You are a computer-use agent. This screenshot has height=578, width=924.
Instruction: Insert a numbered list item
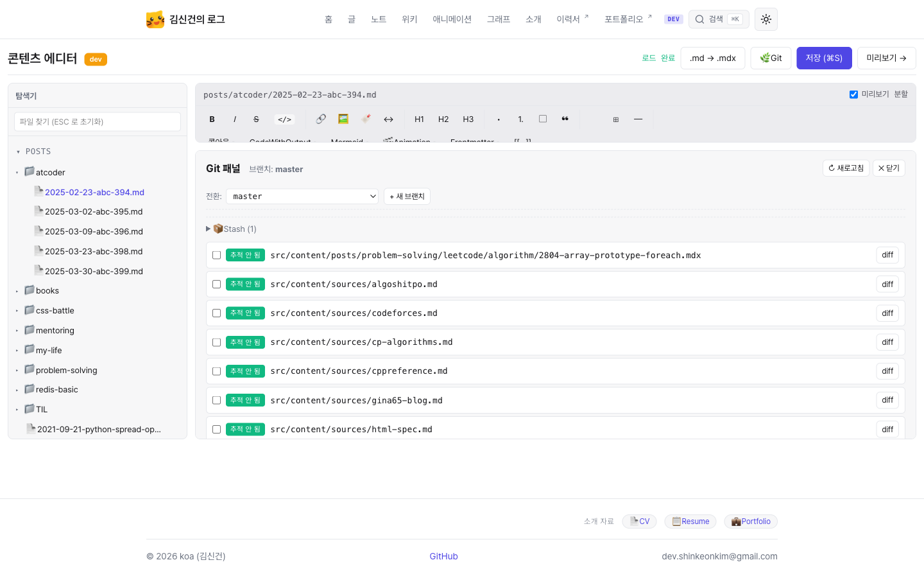coord(520,119)
